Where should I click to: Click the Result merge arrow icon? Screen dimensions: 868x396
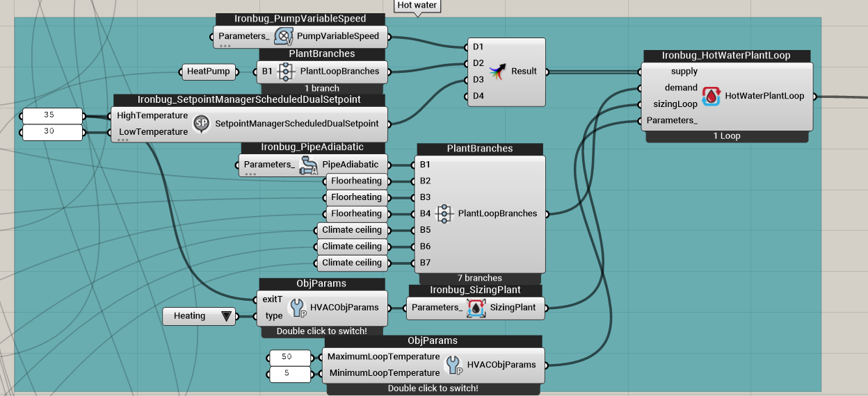click(x=498, y=71)
